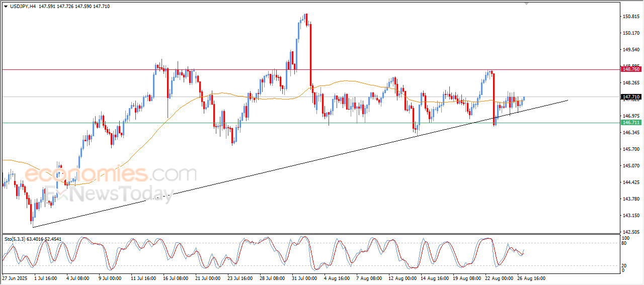
Task: Click the 4 Aug 16:00 time label
Action: (x=337, y=277)
